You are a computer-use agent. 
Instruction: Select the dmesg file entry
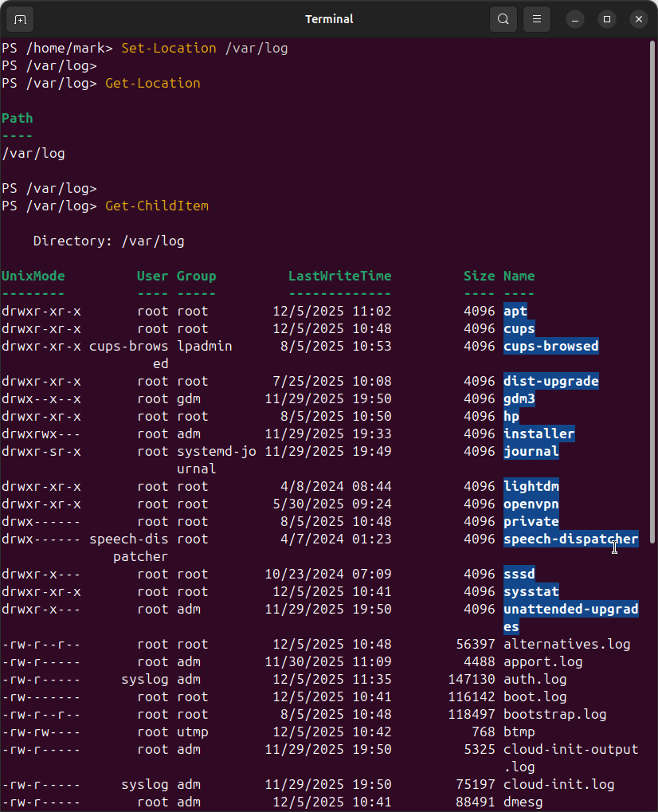click(523, 802)
